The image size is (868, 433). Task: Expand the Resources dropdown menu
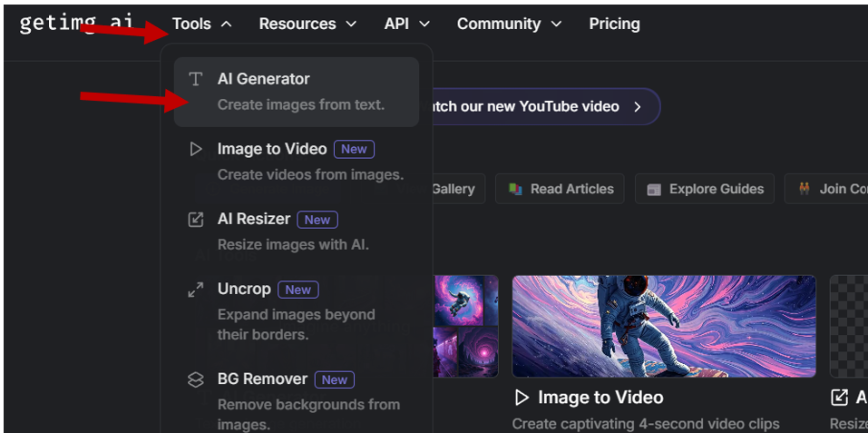[x=307, y=24]
